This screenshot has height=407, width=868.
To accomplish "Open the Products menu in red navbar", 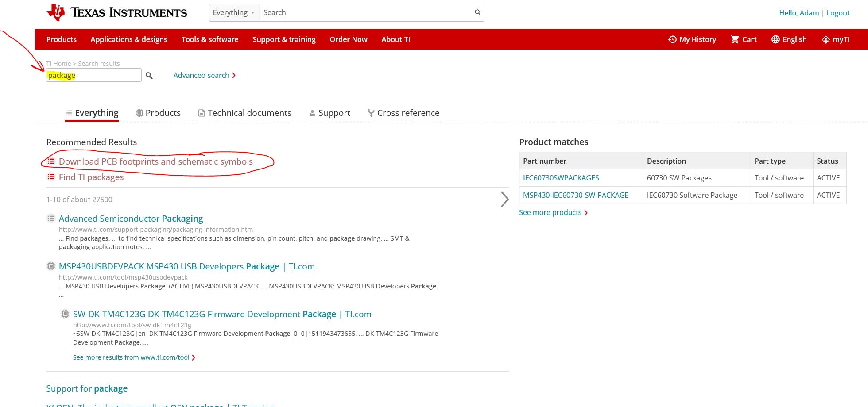I will point(62,39).
